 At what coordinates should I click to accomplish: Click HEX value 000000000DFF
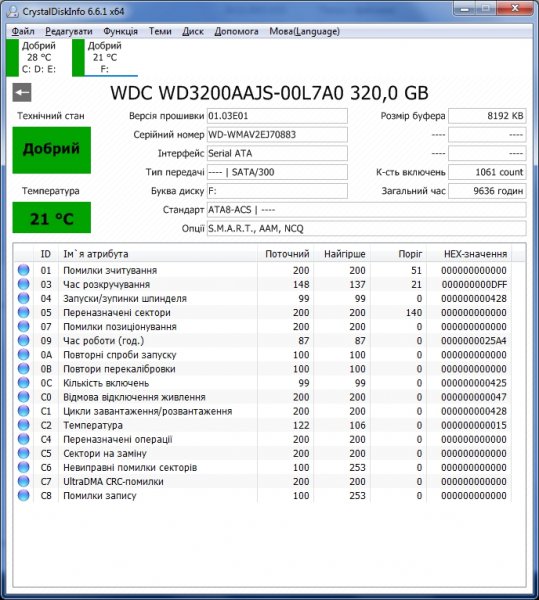[x=474, y=284]
